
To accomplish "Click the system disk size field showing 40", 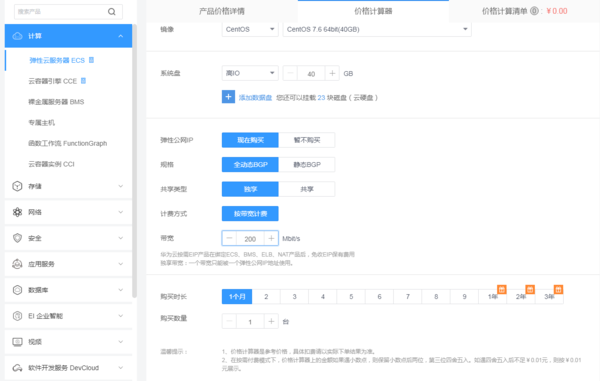I will point(311,73).
